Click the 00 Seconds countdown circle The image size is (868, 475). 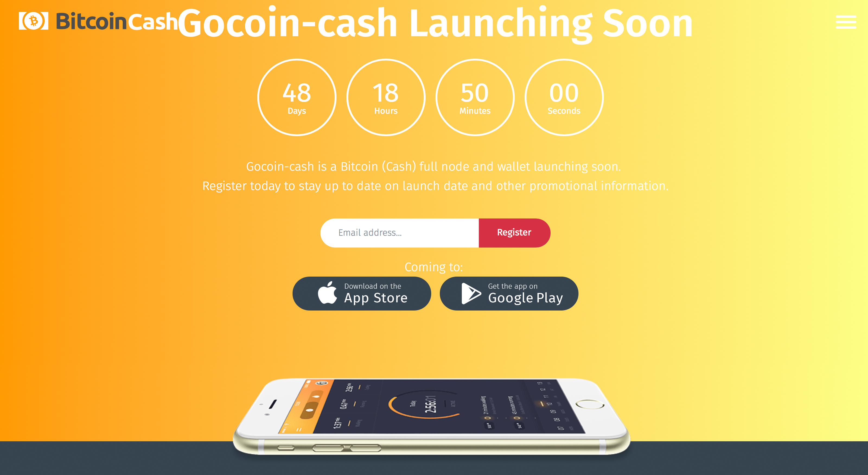(x=563, y=98)
